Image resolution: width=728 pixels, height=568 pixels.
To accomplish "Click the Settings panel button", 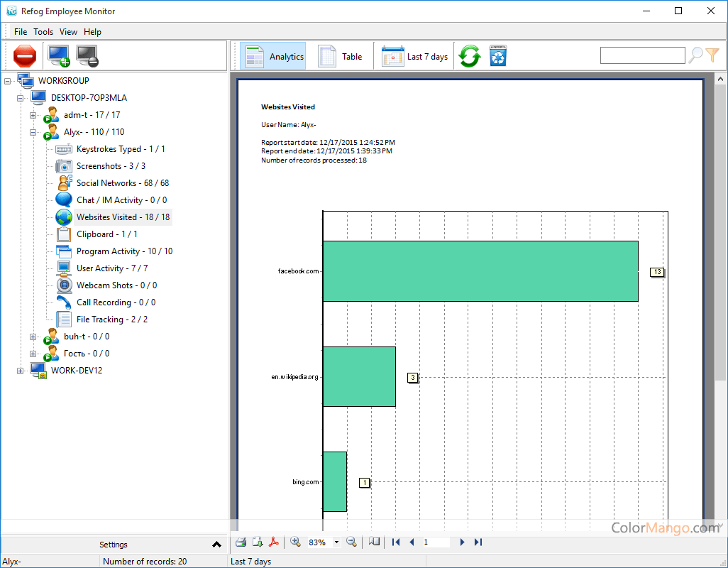I will click(114, 545).
